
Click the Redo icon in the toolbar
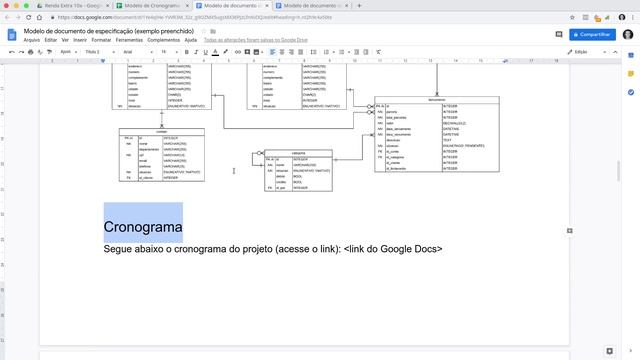click(21, 52)
